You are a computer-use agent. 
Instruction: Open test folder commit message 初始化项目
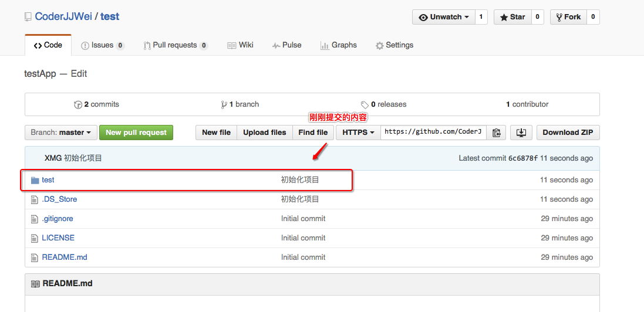pos(300,180)
